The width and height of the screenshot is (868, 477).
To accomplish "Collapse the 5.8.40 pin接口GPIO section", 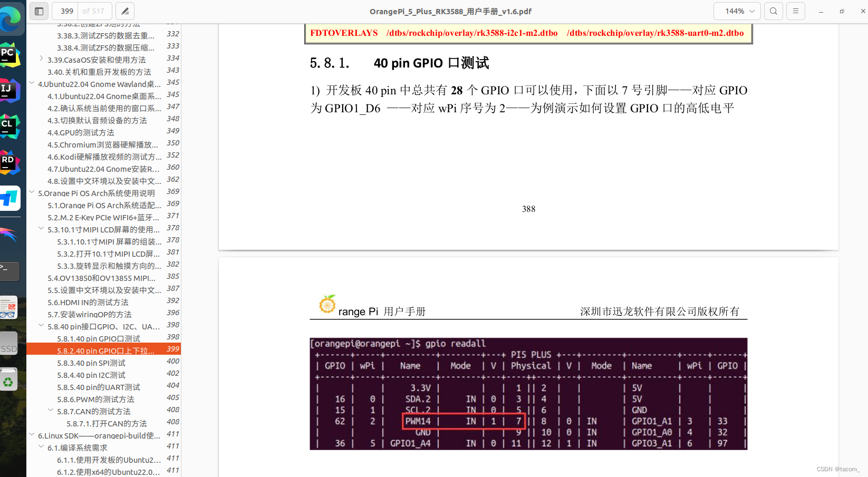I will coord(41,325).
